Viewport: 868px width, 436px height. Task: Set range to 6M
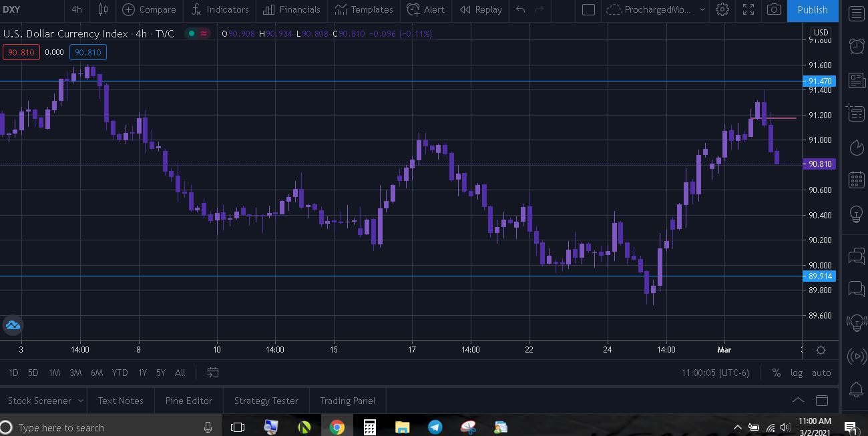97,373
